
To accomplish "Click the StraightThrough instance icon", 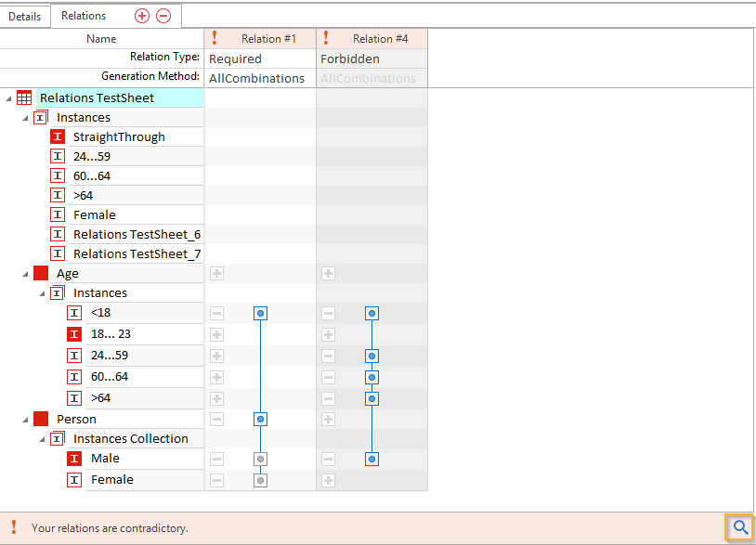I will [58, 136].
